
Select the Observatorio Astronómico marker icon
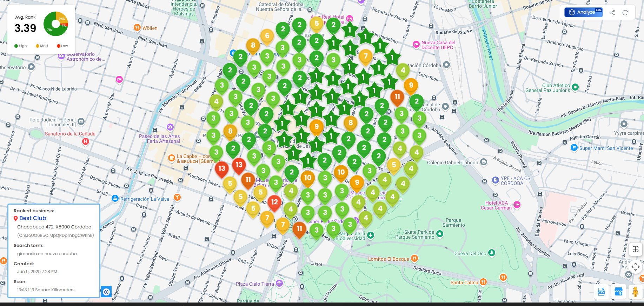coord(61,56)
